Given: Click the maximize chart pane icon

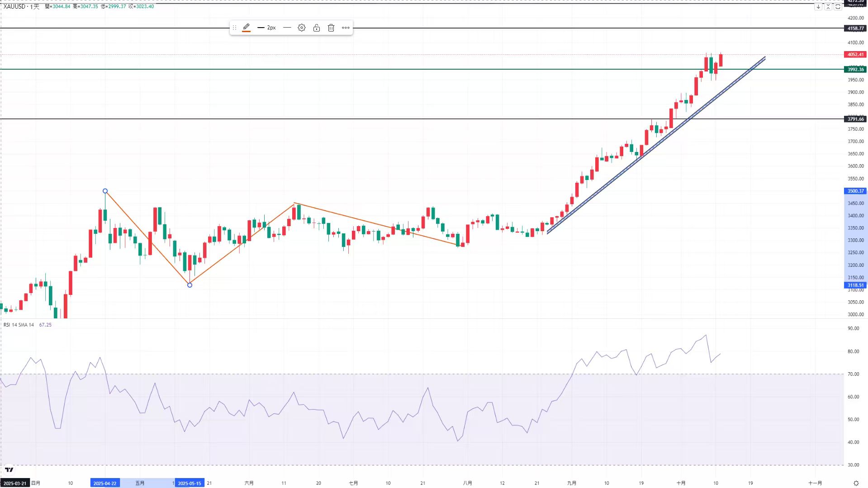Looking at the screenshot, I should pos(838,7).
